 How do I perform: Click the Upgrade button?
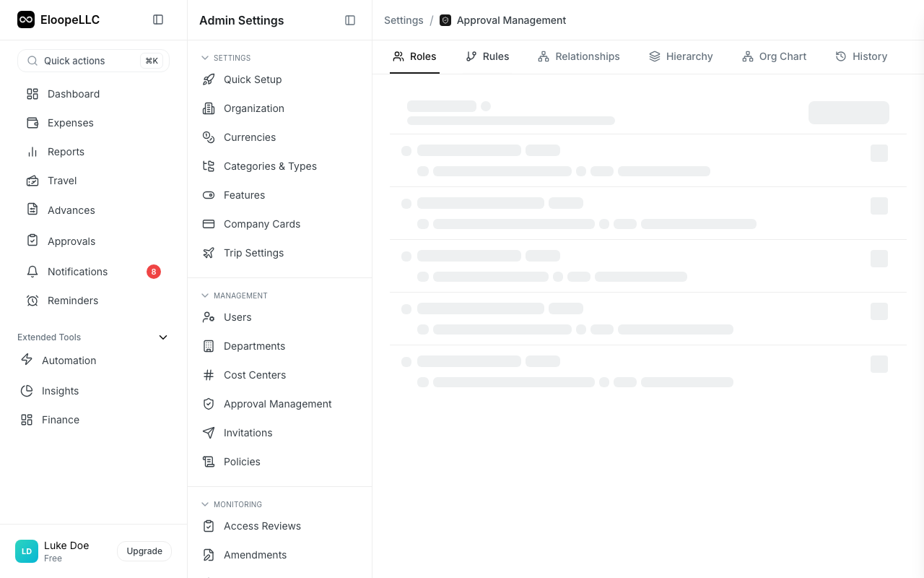(144, 551)
